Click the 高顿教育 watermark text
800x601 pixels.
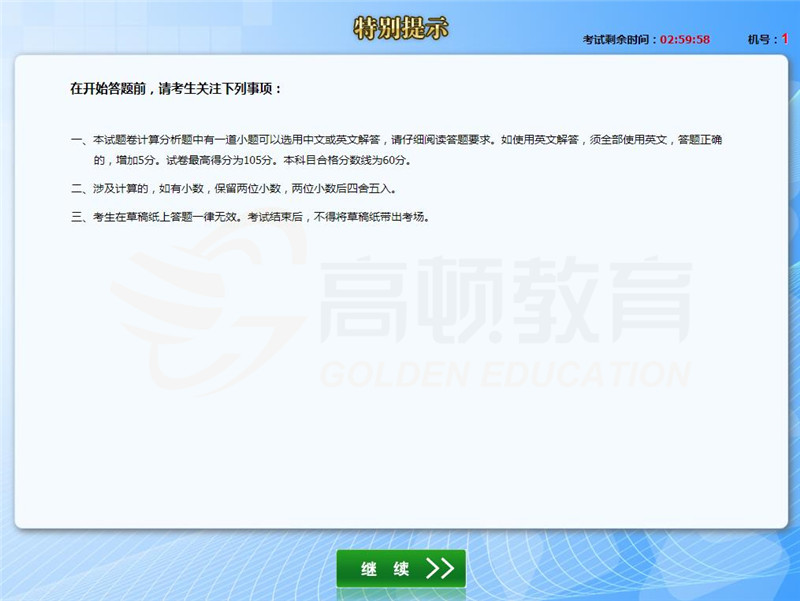click(x=505, y=300)
